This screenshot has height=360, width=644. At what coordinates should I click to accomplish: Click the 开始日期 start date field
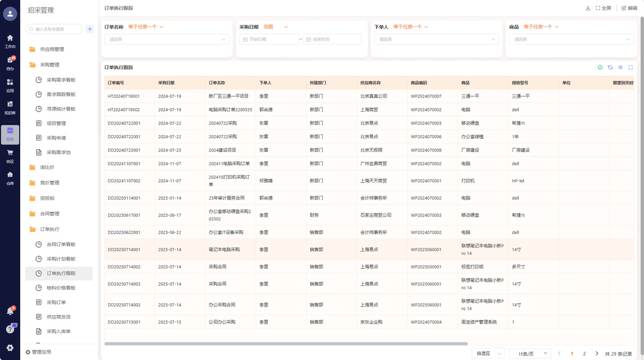[269, 39]
